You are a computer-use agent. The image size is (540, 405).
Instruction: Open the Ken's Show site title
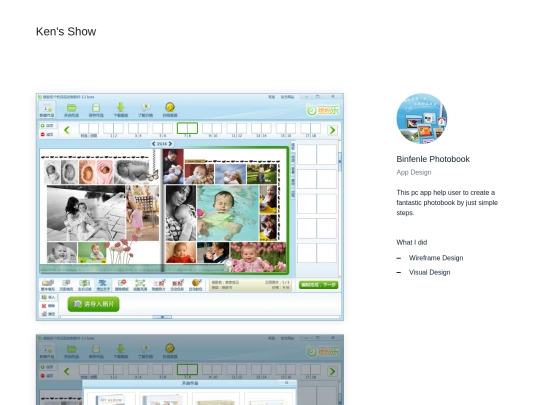[66, 31]
